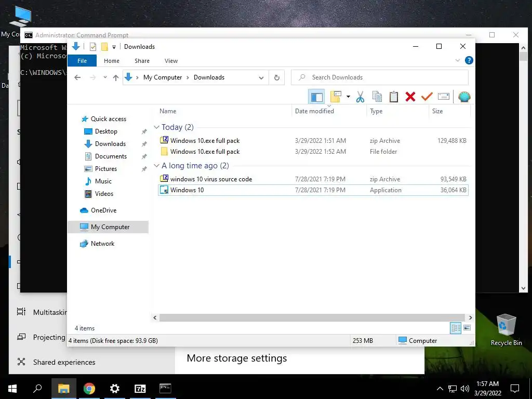
Task: Open the Home ribbon tab
Action: click(112, 61)
